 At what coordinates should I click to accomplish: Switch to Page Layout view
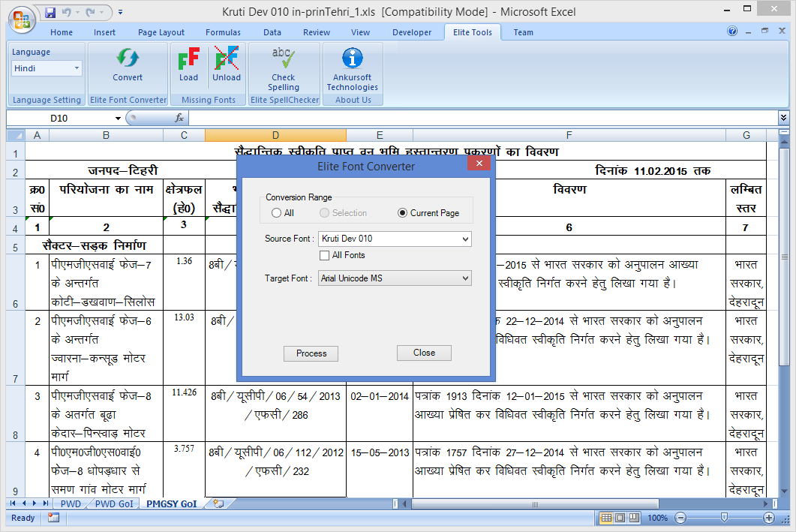[x=620, y=518]
